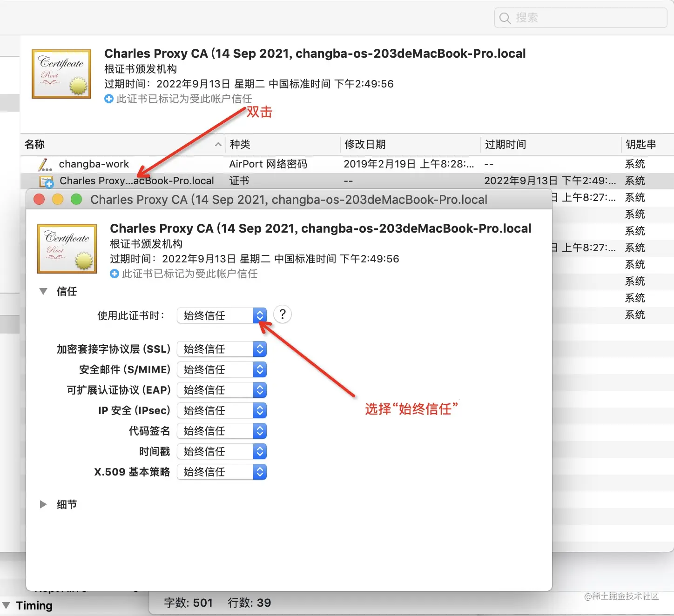Click the search field in Keychain Access

point(580,18)
